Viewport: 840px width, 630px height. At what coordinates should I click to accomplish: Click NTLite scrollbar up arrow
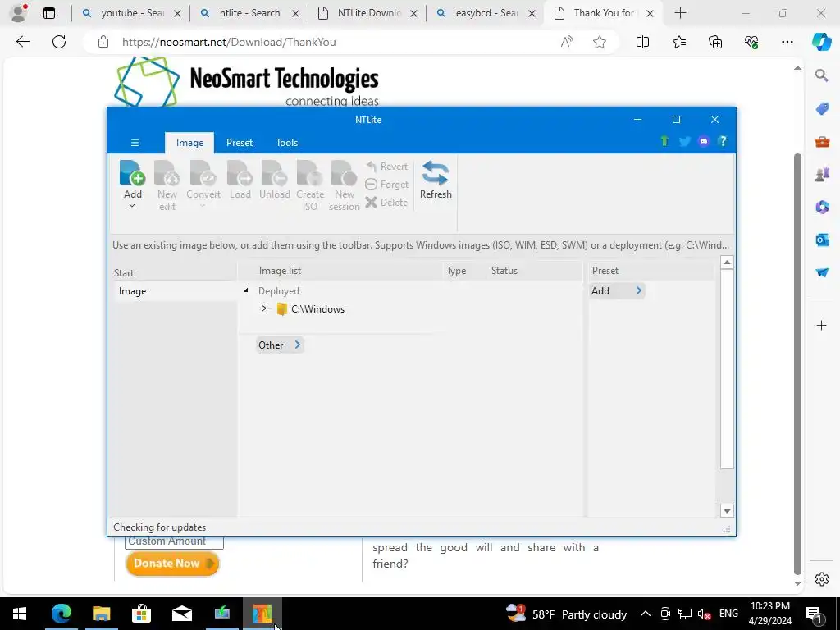pos(727,262)
